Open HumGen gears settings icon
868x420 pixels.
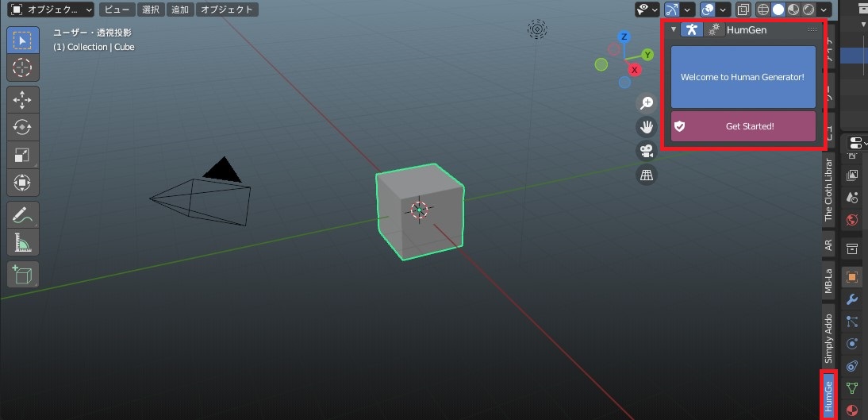pos(714,29)
